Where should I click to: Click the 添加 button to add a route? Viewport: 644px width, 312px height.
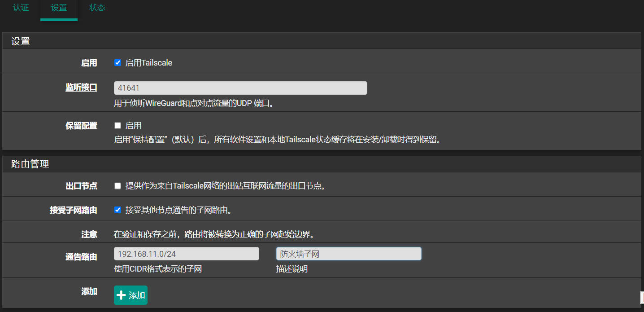[131, 295]
